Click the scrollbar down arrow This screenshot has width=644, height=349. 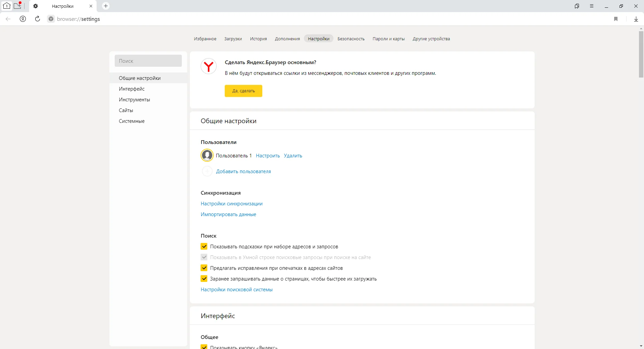[x=641, y=346]
